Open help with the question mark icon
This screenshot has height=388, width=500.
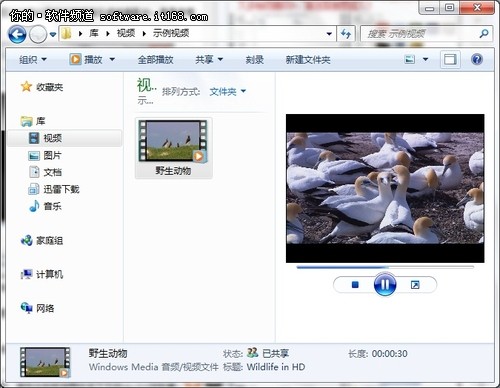pyautogui.click(x=477, y=60)
